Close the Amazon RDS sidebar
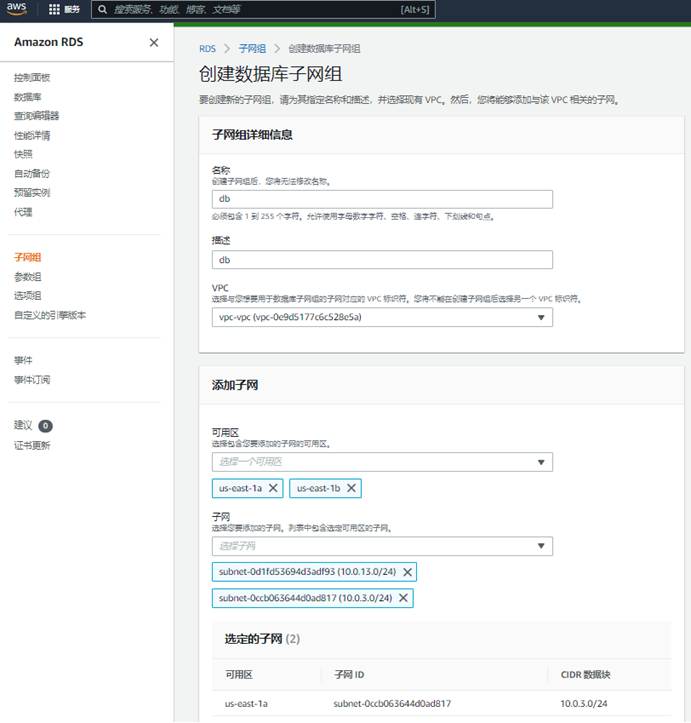 coord(154,42)
